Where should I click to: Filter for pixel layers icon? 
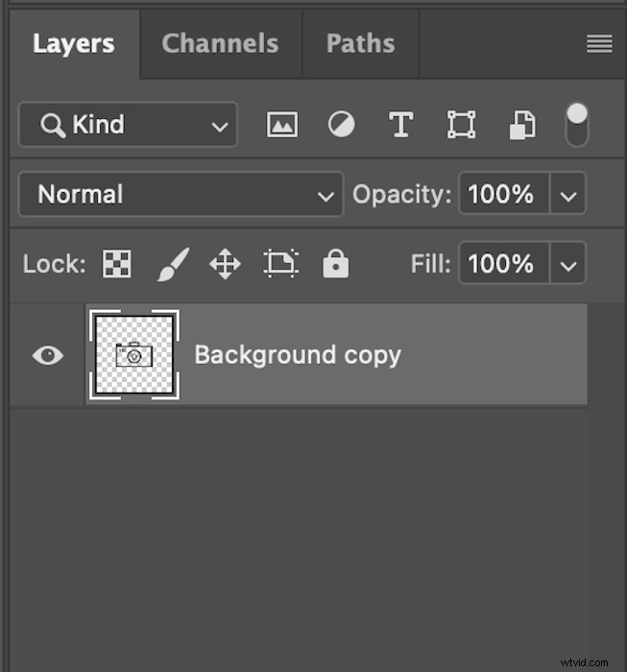(282, 125)
